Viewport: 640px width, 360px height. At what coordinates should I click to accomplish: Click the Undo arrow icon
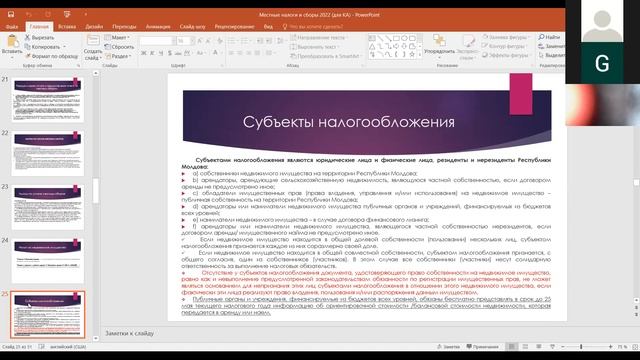coord(29,15)
